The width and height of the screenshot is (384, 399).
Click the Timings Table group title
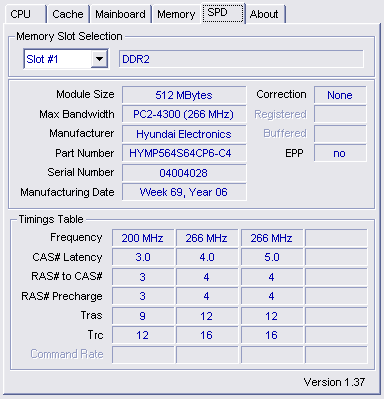[x=51, y=219]
